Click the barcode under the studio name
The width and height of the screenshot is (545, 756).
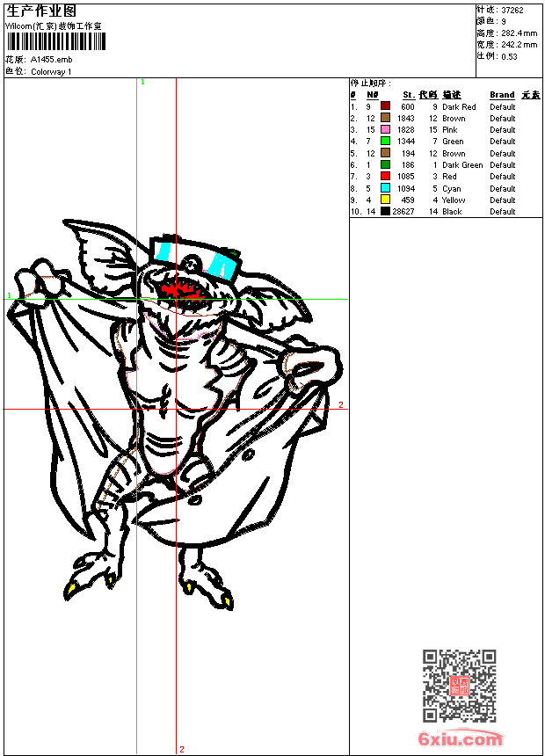pos(56,41)
